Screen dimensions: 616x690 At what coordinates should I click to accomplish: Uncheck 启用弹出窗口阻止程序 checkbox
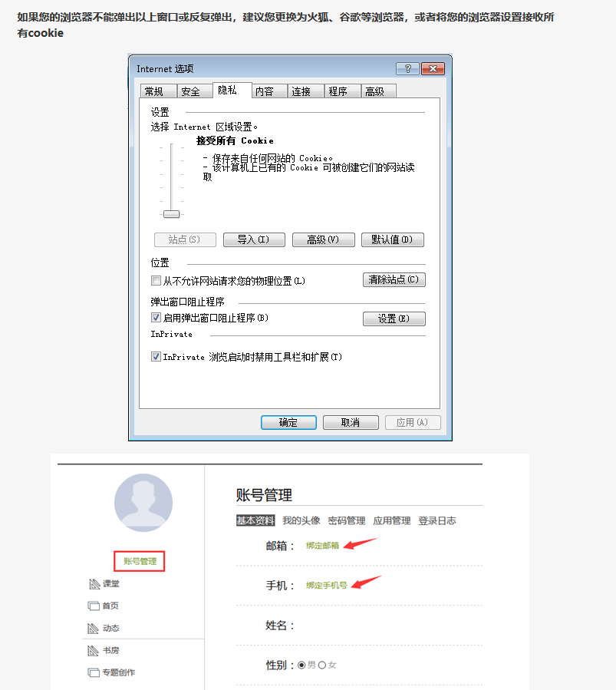point(156,318)
